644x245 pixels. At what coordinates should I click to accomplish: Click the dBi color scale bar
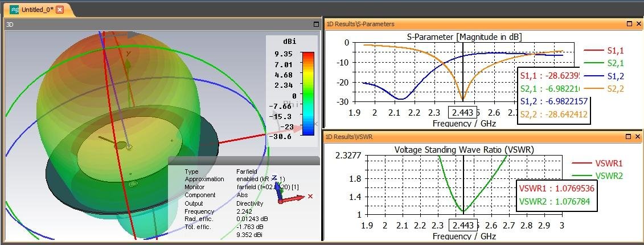307,93
